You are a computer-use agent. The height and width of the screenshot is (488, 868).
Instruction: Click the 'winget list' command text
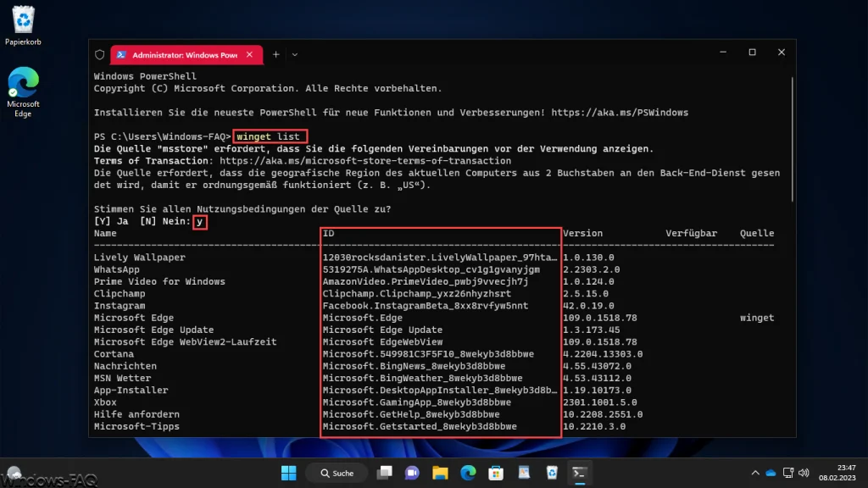pyautogui.click(x=268, y=136)
